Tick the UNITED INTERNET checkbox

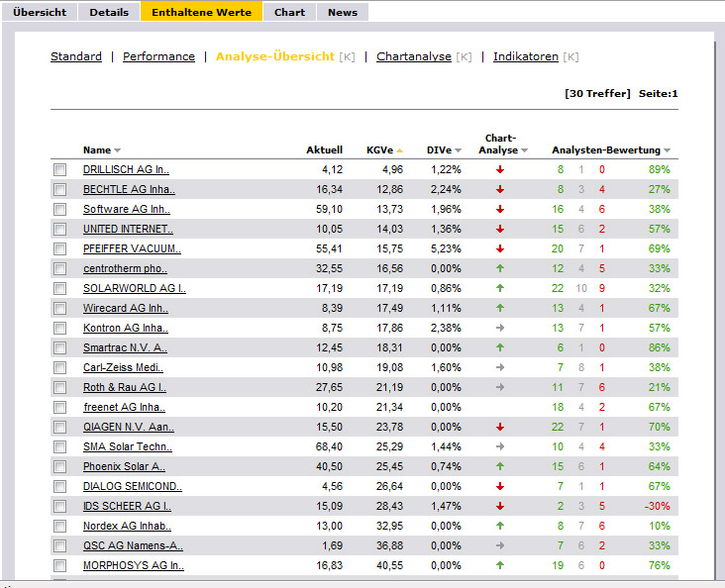tap(59, 230)
